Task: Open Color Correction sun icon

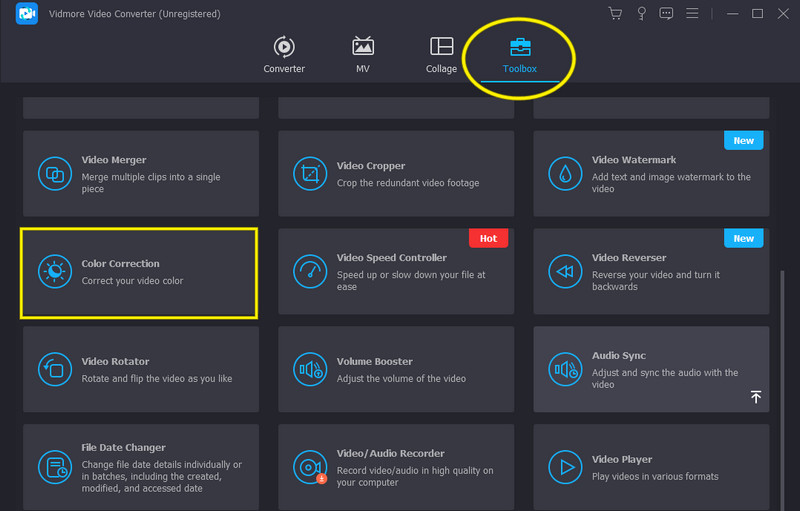Action: click(x=53, y=272)
